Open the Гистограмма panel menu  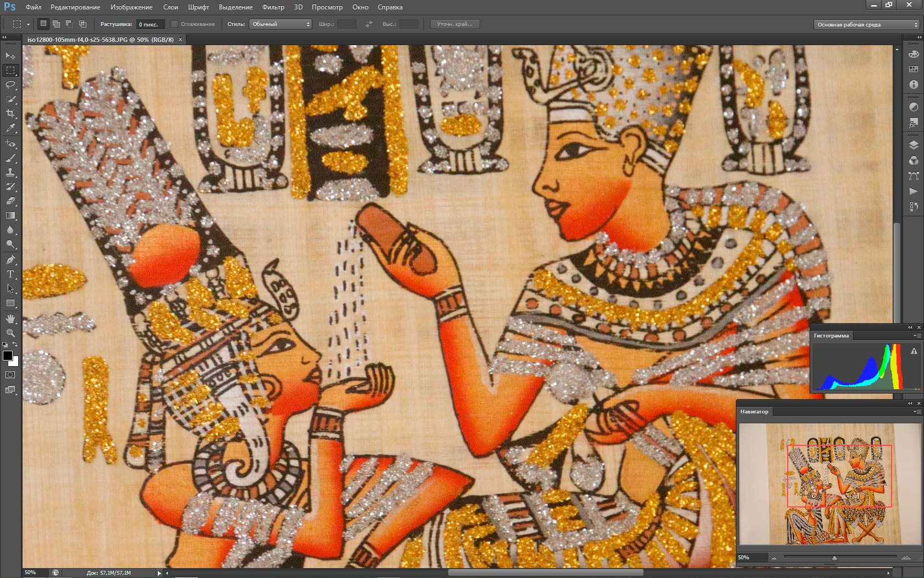917,335
